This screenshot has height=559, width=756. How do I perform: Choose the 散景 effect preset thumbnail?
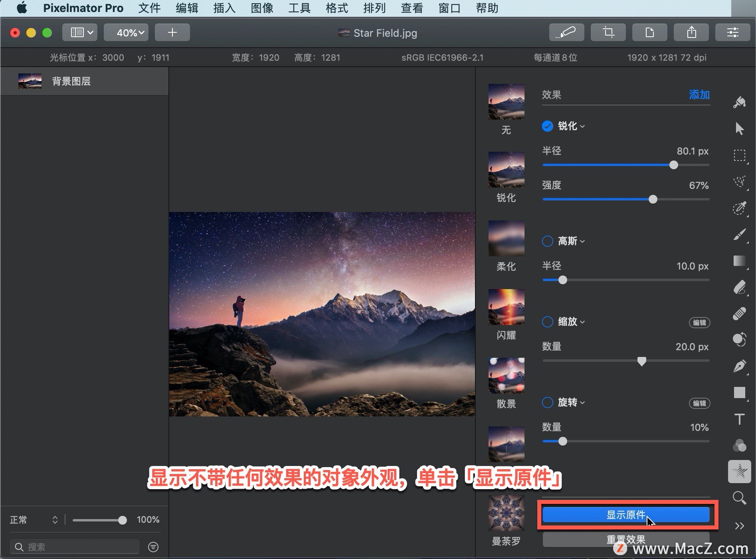point(506,376)
